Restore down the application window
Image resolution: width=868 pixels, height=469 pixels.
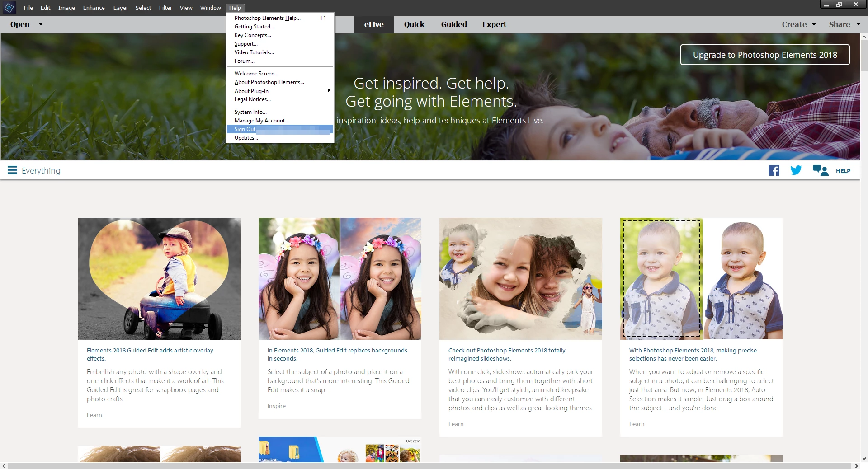[839, 5]
